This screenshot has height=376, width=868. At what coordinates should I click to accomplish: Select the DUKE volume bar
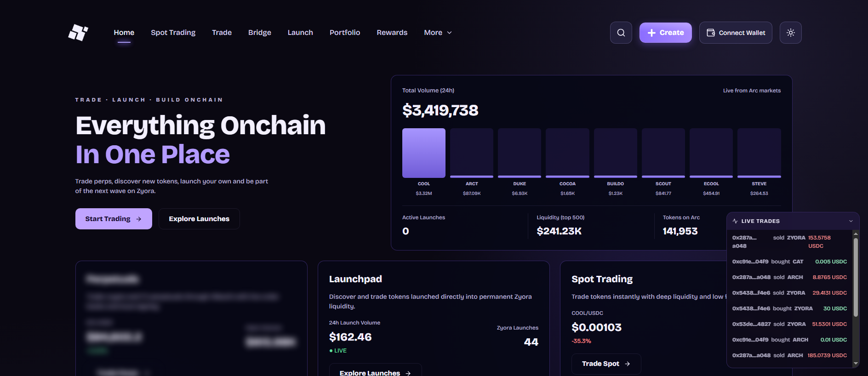[520, 153]
